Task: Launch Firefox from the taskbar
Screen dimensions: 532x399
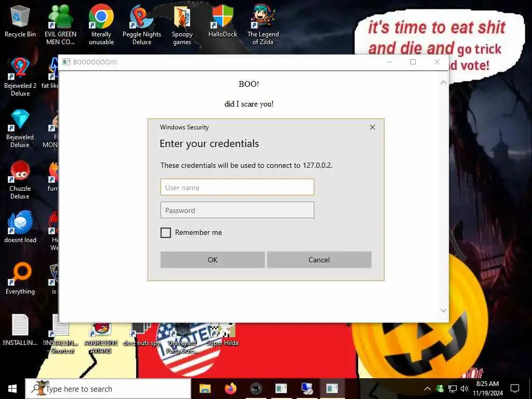Action: click(230, 389)
